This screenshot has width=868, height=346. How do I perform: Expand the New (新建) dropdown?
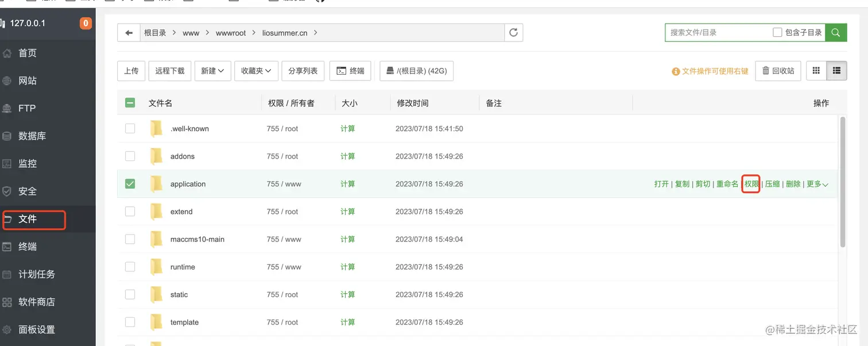[212, 71]
